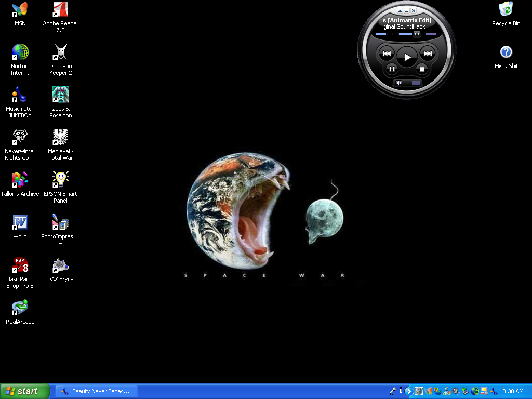Screen dimensions: 532x399
Task: Skip to previous track in mini player
Action: [387, 54]
